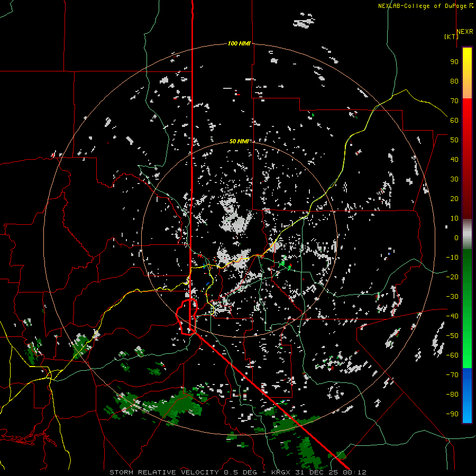Click the Storm Relative Velocity caption
The image size is (476, 476).
(237, 472)
